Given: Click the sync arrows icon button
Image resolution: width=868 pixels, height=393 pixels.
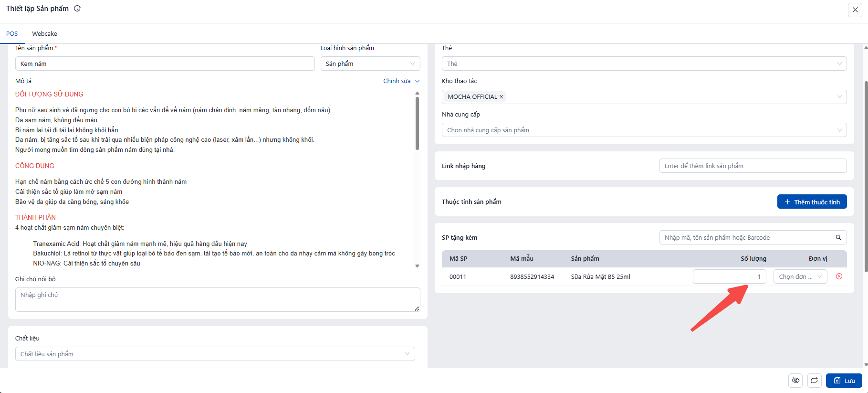Looking at the screenshot, I should pos(815,381).
